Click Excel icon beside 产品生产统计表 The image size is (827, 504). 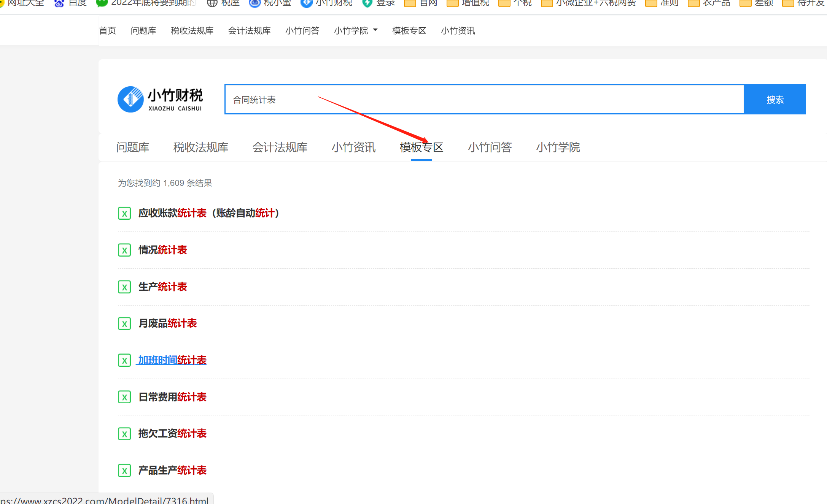124,471
